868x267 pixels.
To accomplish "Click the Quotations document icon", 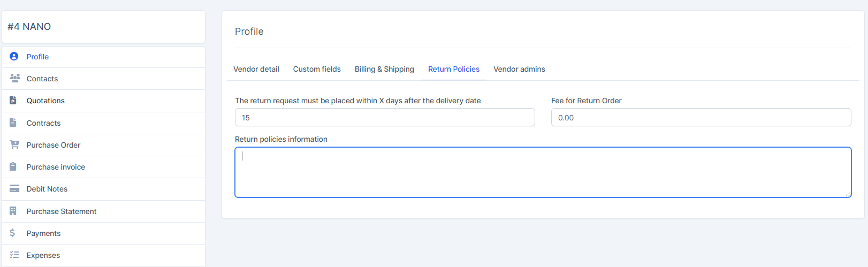I will [13, 100].
